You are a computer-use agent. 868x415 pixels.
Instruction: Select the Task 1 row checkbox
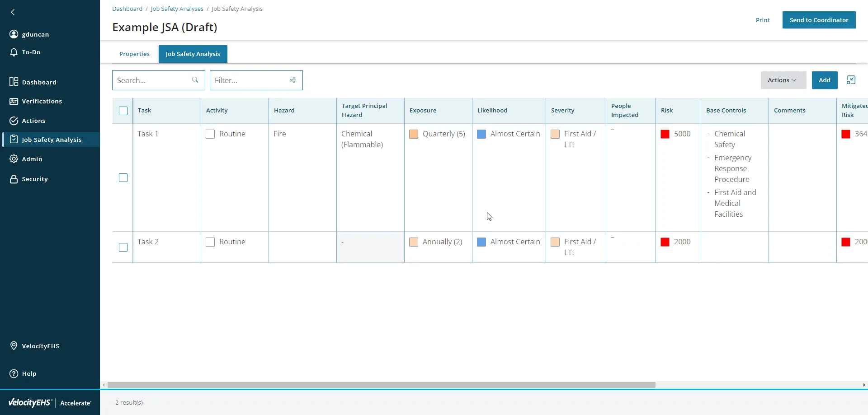pos(123,178)
